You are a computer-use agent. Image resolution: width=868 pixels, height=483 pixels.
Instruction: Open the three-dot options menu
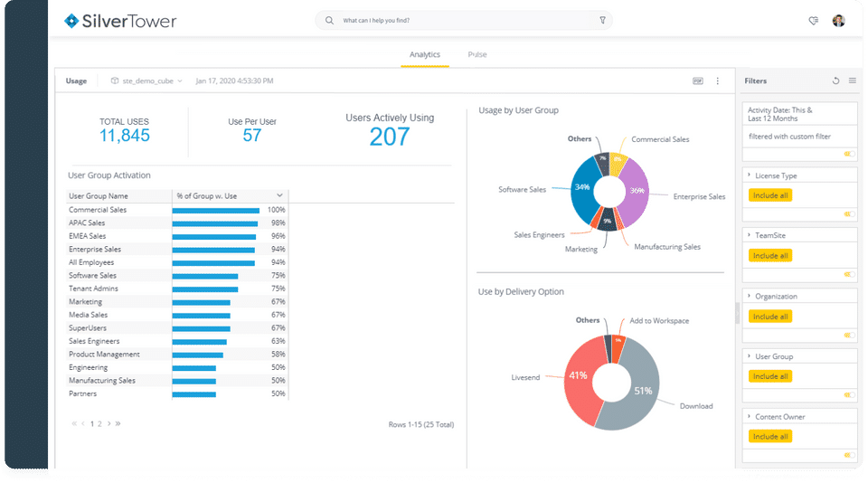tap(717, 80)
